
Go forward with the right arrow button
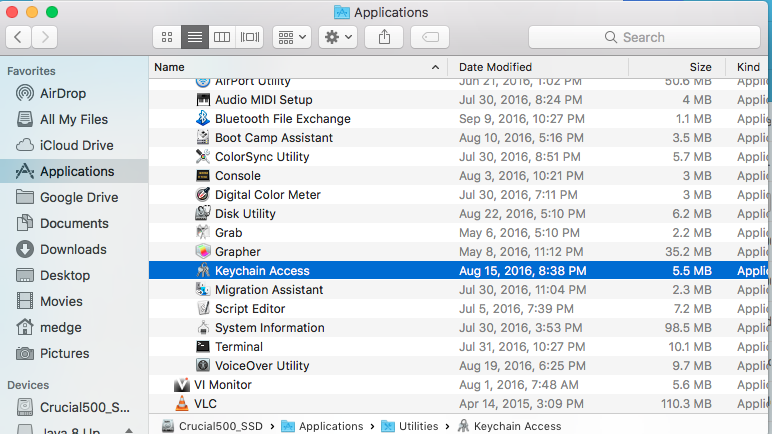point(44,37)
